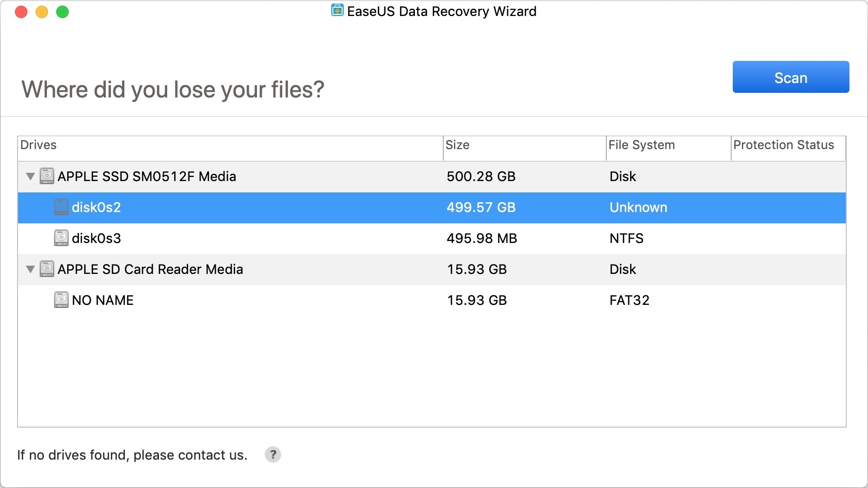868x488 pixels.
Task: Click the disk0s2 partition icon
Action: (x=61, y=207)
